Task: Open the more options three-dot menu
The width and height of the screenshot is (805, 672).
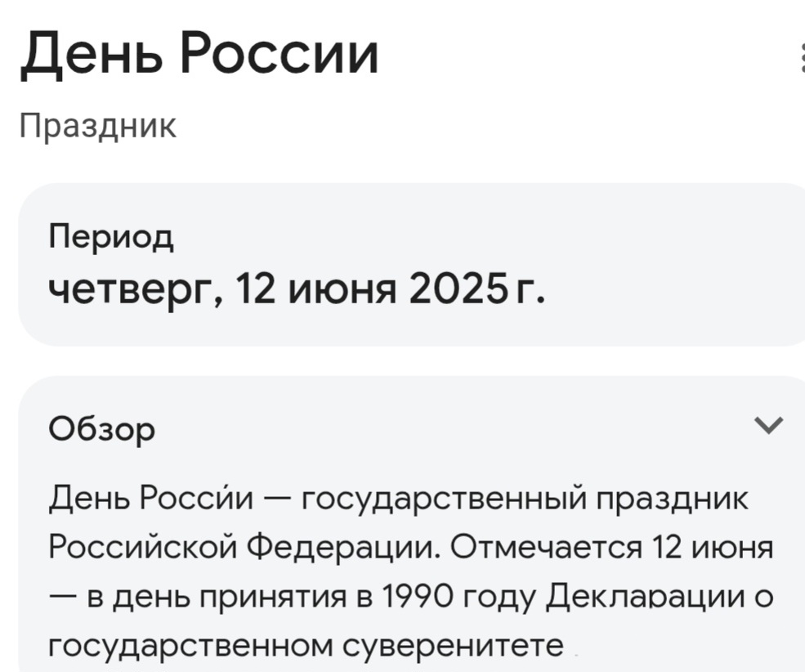Action: (x=801, y=60)
